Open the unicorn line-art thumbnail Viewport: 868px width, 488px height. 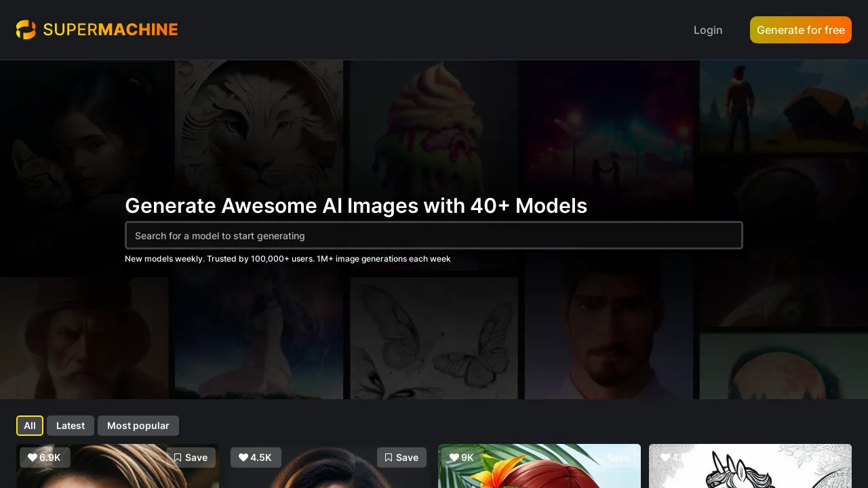tap(750, 474)
